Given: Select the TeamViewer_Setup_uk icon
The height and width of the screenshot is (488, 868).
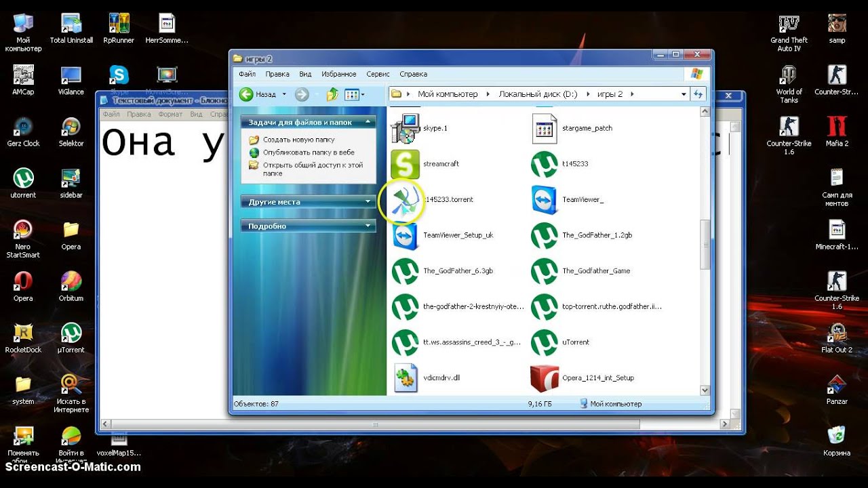Looking at the screenshot, I should tap(406, 235).
